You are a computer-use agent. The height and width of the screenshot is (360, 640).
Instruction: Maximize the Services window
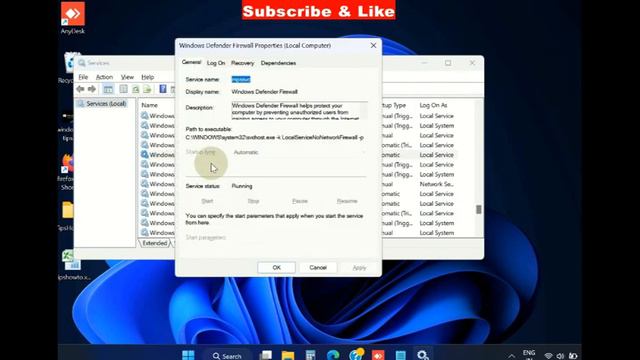coord(448,63)
